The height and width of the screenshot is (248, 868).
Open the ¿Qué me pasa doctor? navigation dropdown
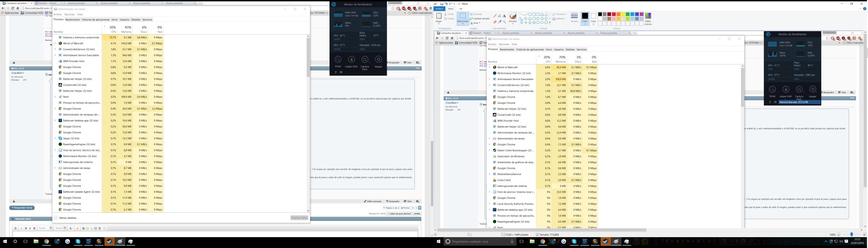click(400, 214)
